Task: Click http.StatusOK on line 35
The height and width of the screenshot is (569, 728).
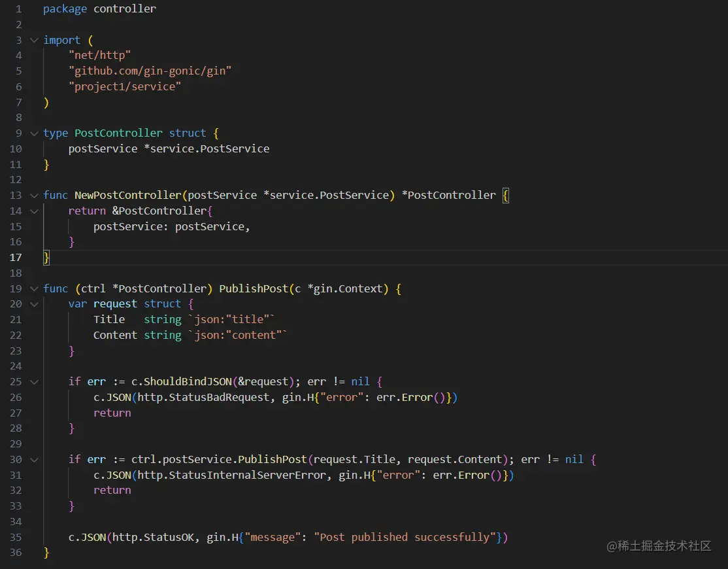Action: [153, 538]
